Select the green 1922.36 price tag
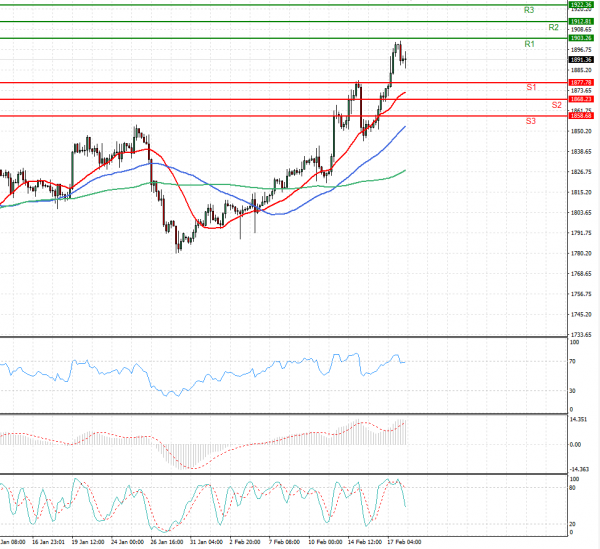The image size is (600, 549). (x=581, y=5)
